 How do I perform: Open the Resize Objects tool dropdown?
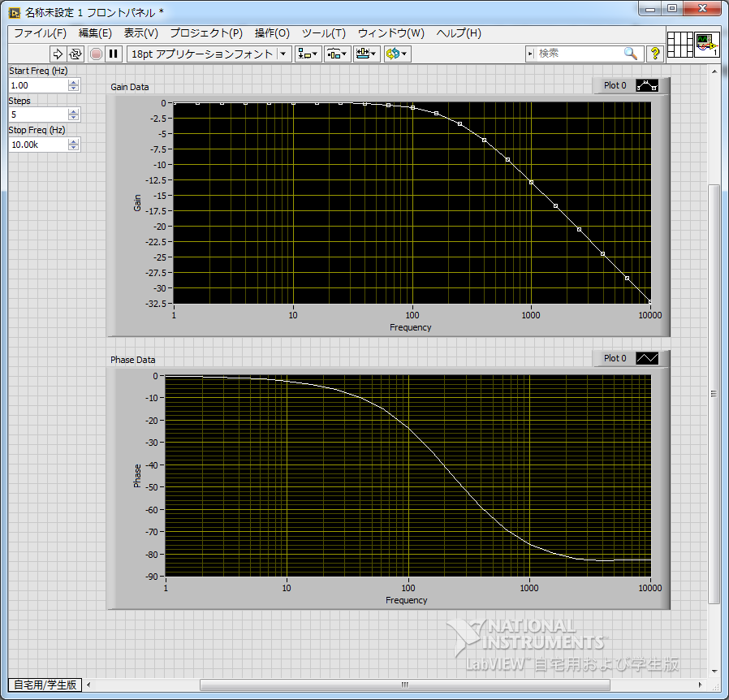tap(366, 54)
